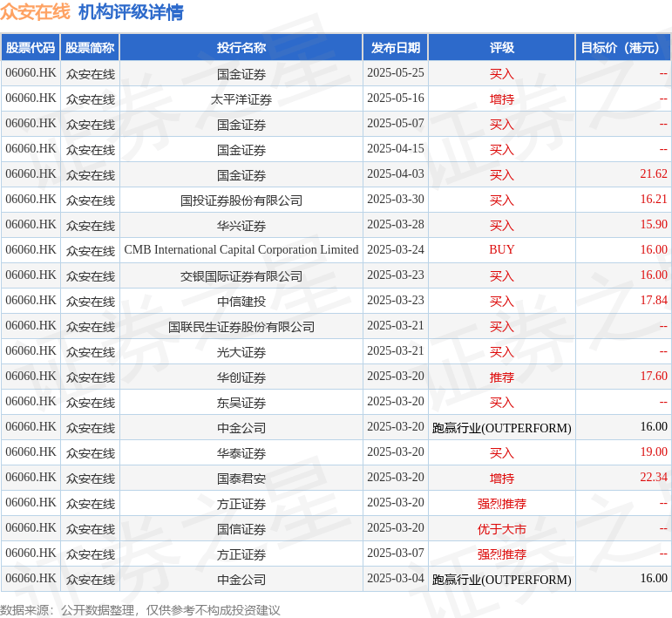Click 06060.HK in 太平洋证券 row

click(31, 98)
